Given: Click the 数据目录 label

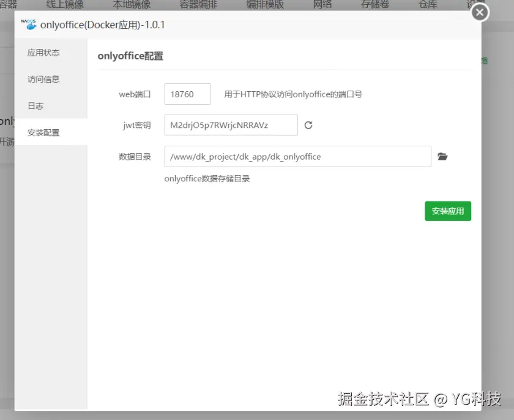Looking at the screenshot, I should pos(135,157).
